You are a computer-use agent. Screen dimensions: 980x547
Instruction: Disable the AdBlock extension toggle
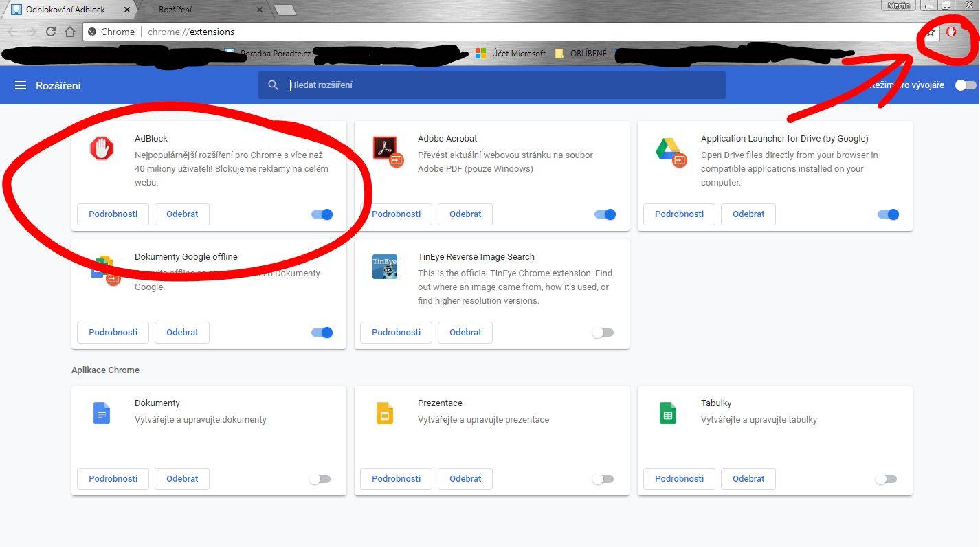pos(322,214)
